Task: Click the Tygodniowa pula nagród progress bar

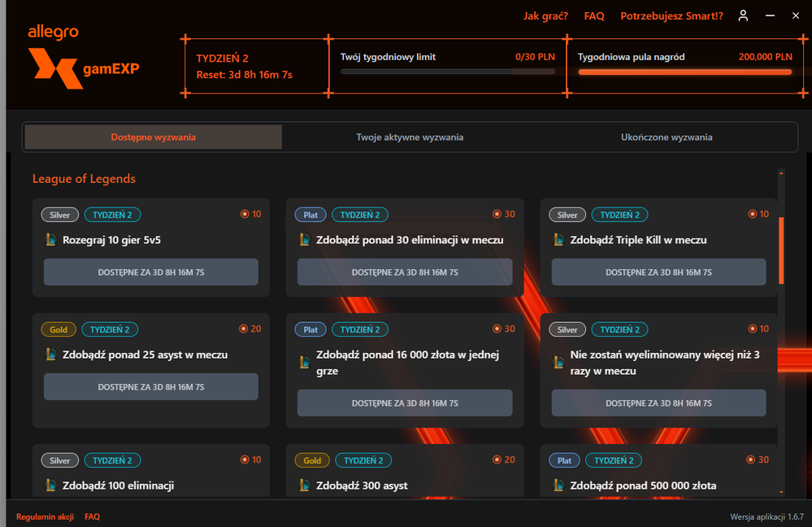Action: coord(685,72)
